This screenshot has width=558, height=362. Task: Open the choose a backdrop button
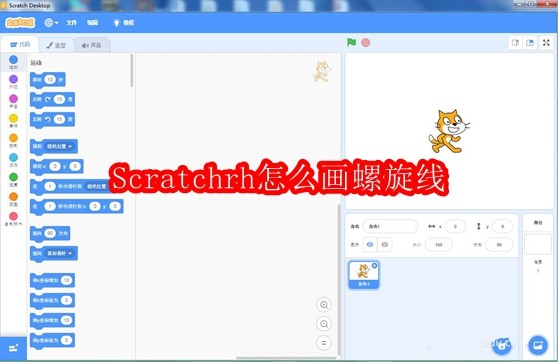click(538, 345)
